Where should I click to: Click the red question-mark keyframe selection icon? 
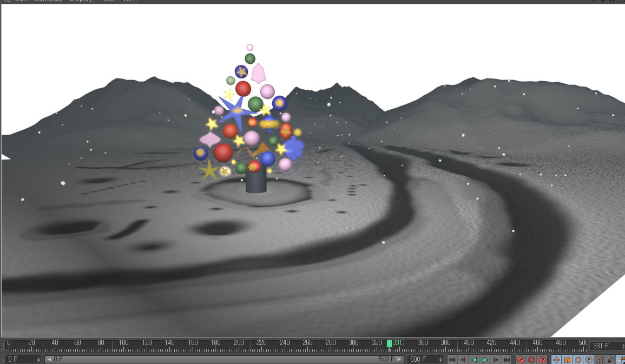pyautogui.click(x=542, y=360)
